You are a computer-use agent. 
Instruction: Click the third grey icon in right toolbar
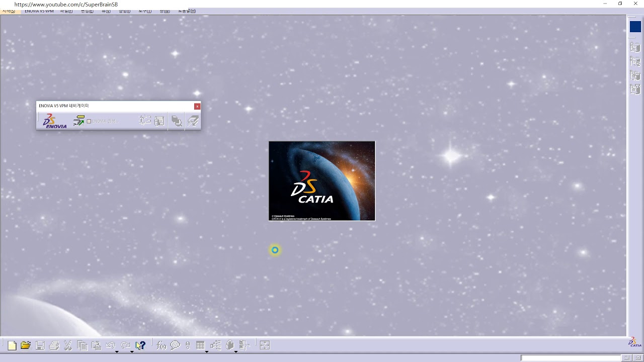(635, 75)
